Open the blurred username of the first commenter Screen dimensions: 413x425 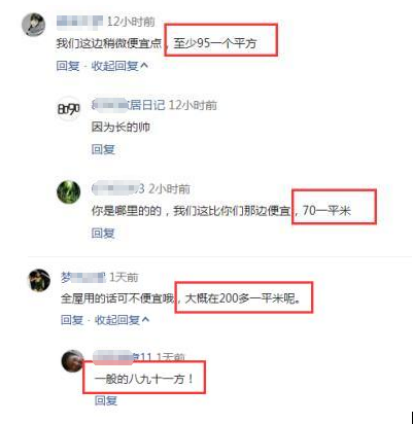pos(80,21)
